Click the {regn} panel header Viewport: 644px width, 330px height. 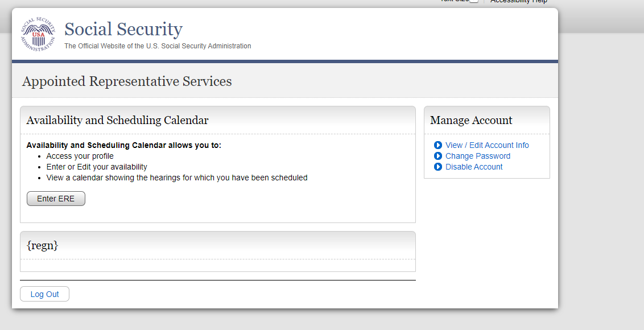point(43,245)
